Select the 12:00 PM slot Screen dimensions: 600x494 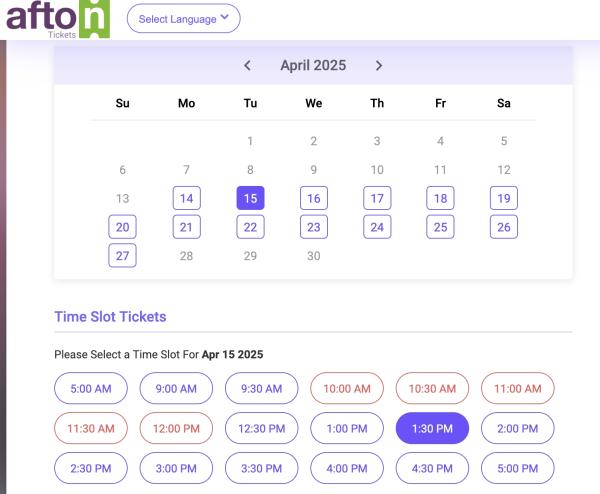[x=176, y=428]
